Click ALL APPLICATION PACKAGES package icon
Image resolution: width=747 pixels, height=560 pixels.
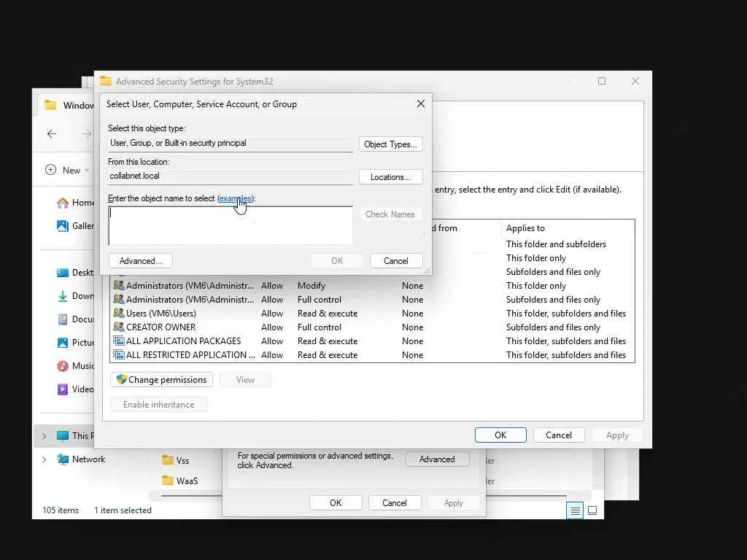click(118, 341)
